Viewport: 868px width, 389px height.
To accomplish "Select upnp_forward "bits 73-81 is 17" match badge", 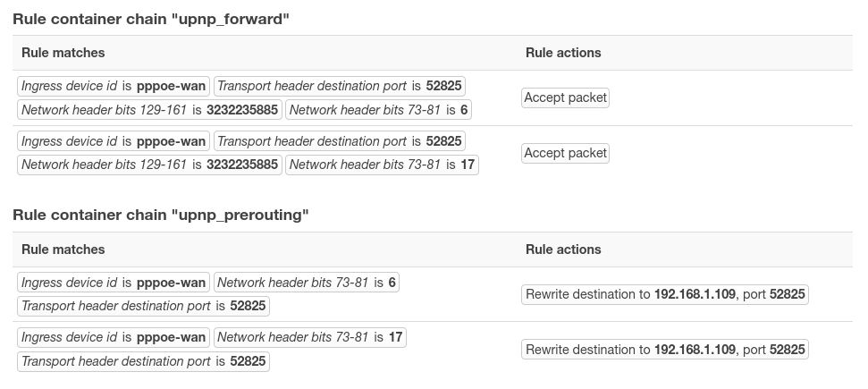I will [x=382, y=165].
